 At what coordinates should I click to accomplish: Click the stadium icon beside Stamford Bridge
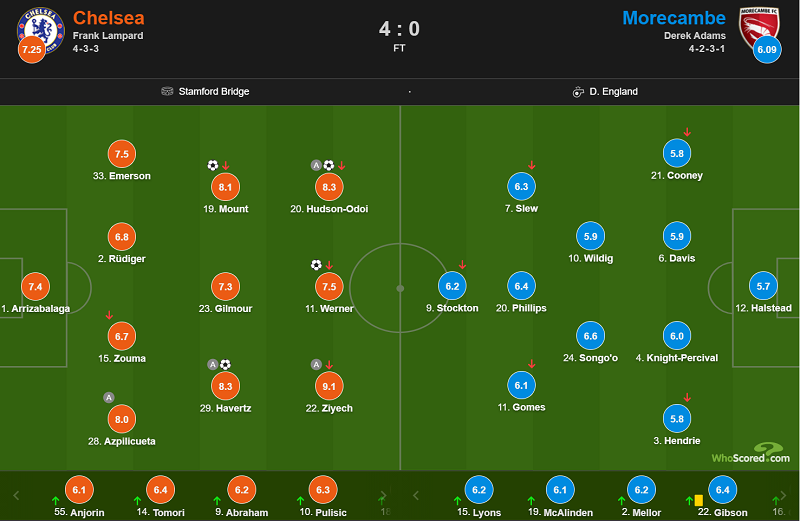click(x=167, y=91)
